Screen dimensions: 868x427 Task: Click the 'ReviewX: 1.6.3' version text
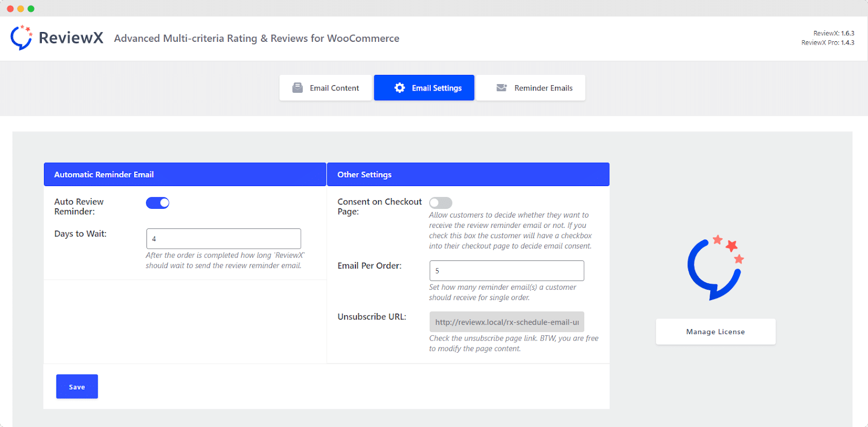[834, 33]
